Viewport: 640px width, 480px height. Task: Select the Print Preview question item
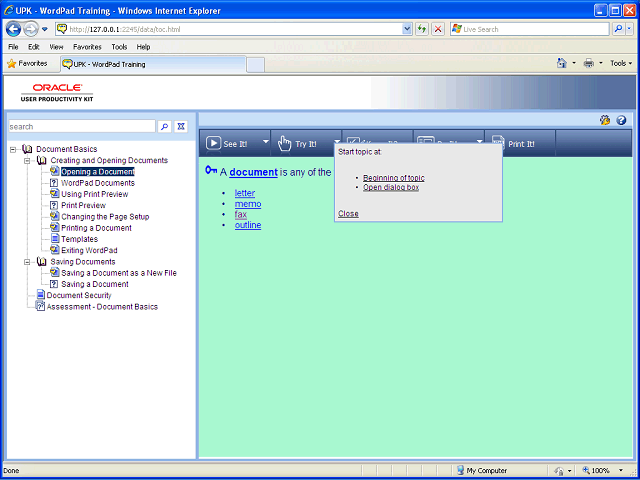coord(83,205)
